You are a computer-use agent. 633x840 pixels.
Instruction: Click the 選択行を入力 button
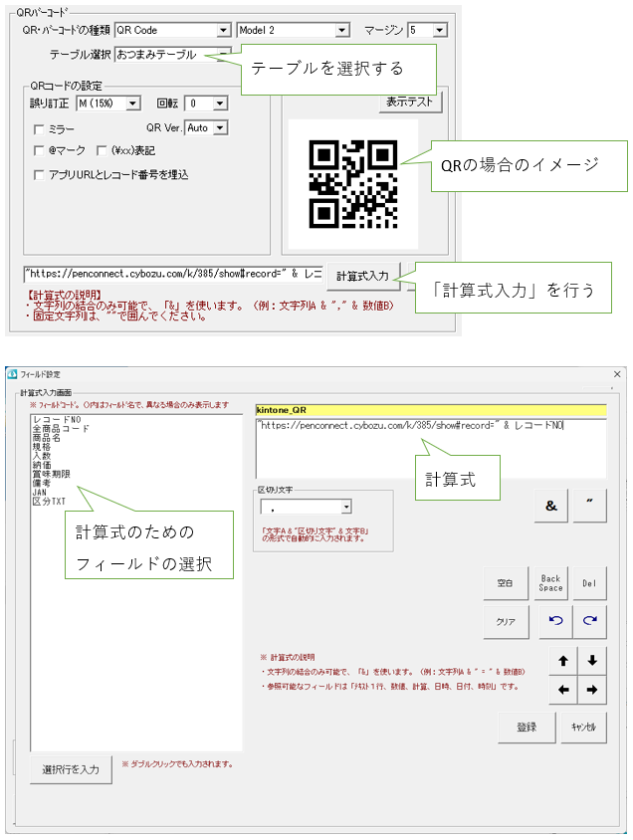click(71, 769)
